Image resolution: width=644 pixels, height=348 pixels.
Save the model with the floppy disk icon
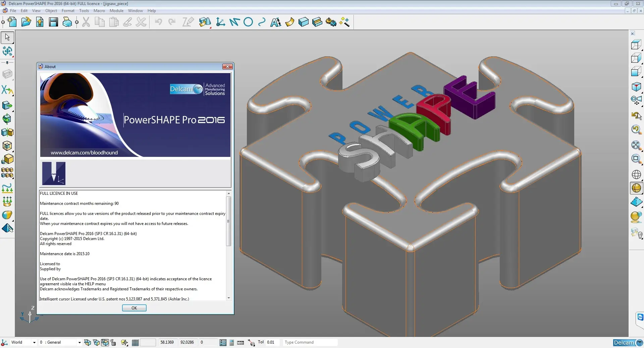53,22
